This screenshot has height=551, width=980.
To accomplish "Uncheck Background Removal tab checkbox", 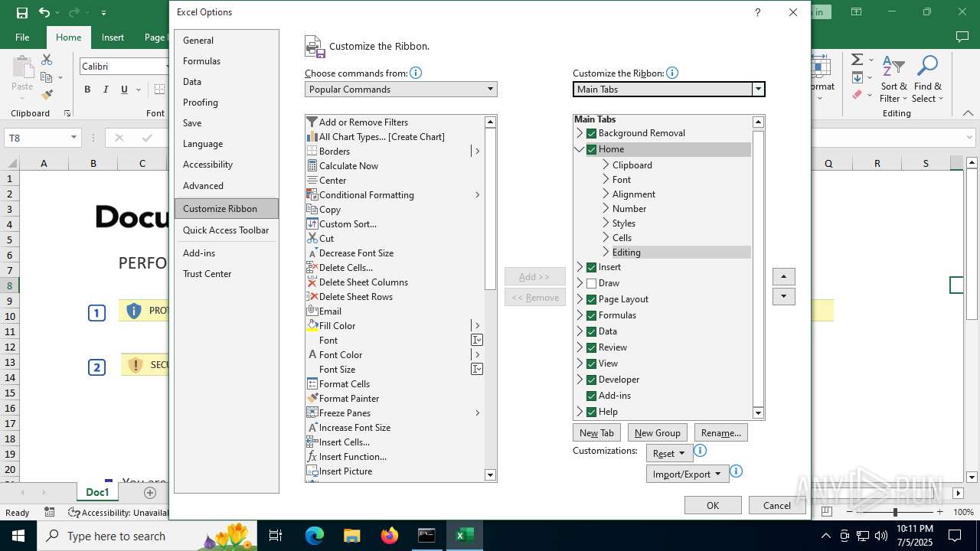I will pyautogui.click(x=591, y=133).
